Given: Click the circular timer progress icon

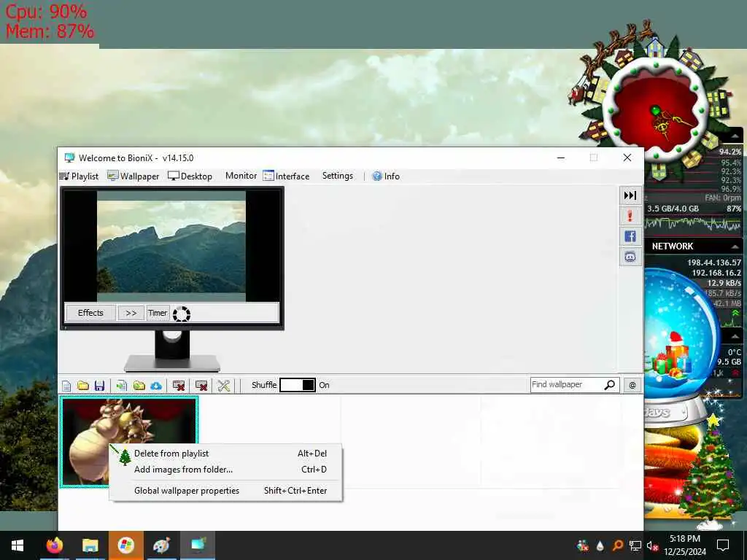Looking at the screenshot, I should [x=182, y=314].
